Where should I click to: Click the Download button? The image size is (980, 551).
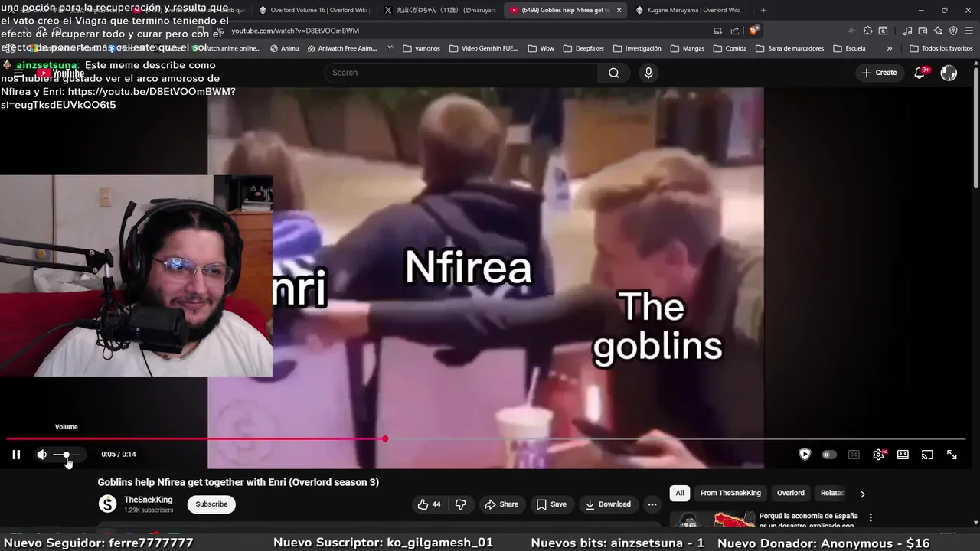point(609,504)
